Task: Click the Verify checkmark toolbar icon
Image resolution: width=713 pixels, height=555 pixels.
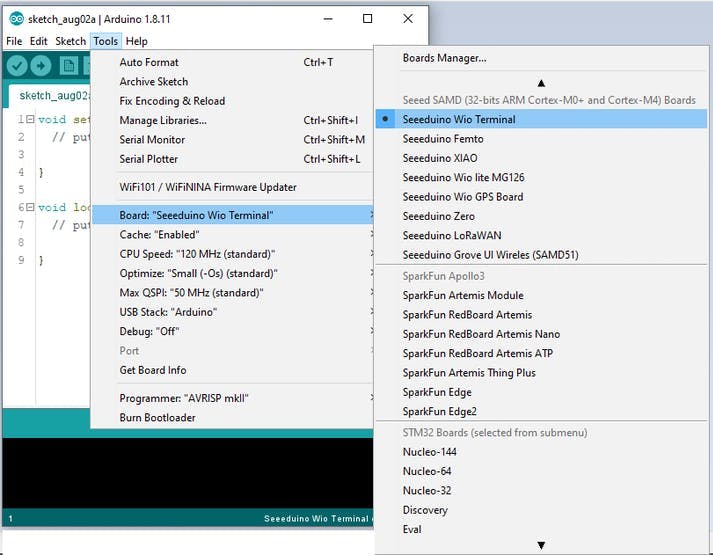Action: [17, 66]
